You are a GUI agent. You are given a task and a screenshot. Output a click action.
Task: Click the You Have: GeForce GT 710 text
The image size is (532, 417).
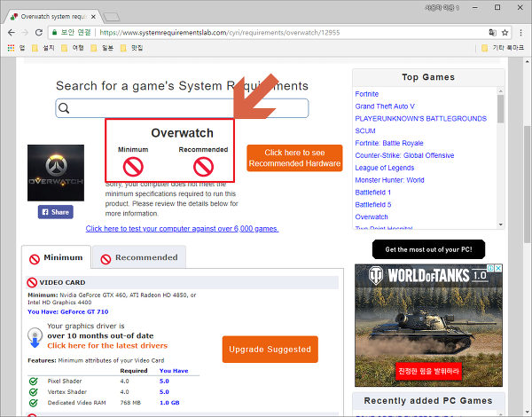point(68,311)
